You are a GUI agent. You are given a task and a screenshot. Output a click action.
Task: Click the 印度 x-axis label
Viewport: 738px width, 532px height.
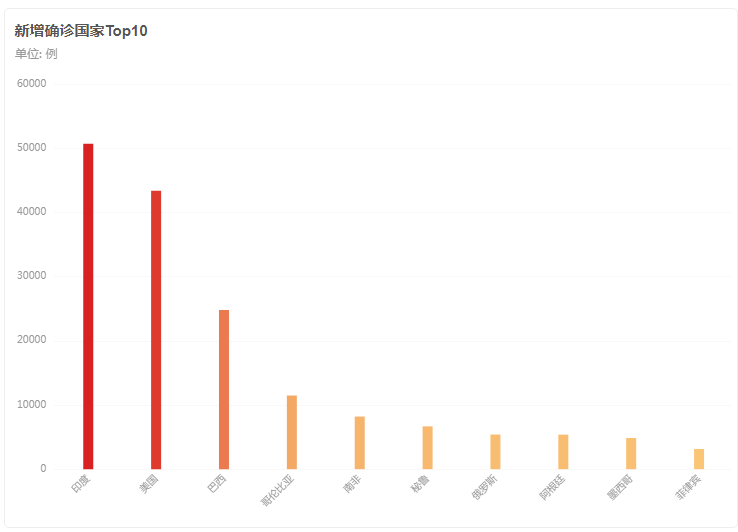tap(80, 486)
